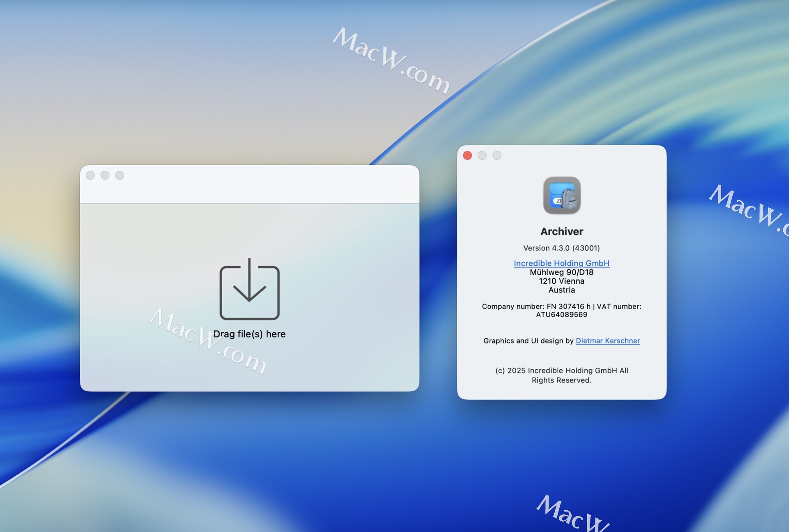789x532 pixels.
Task: Click the minimize button of the drag-files window
Action: (x=105, y=175)
